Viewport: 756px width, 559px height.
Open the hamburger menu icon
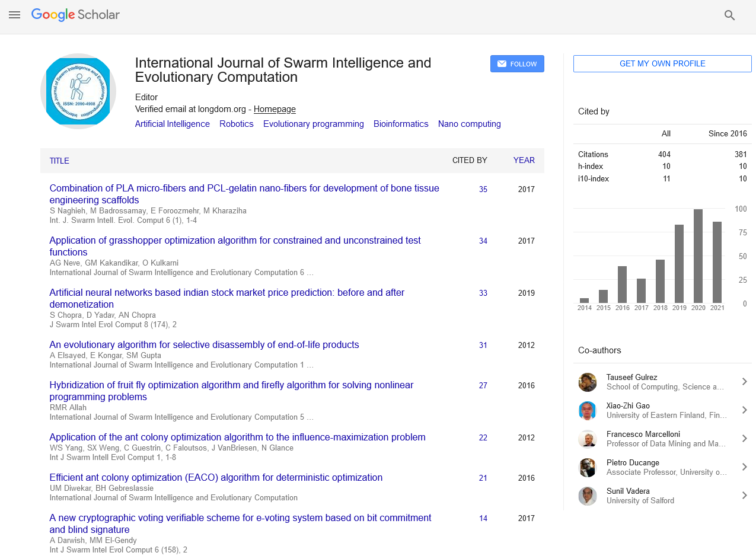click(15, 15)
